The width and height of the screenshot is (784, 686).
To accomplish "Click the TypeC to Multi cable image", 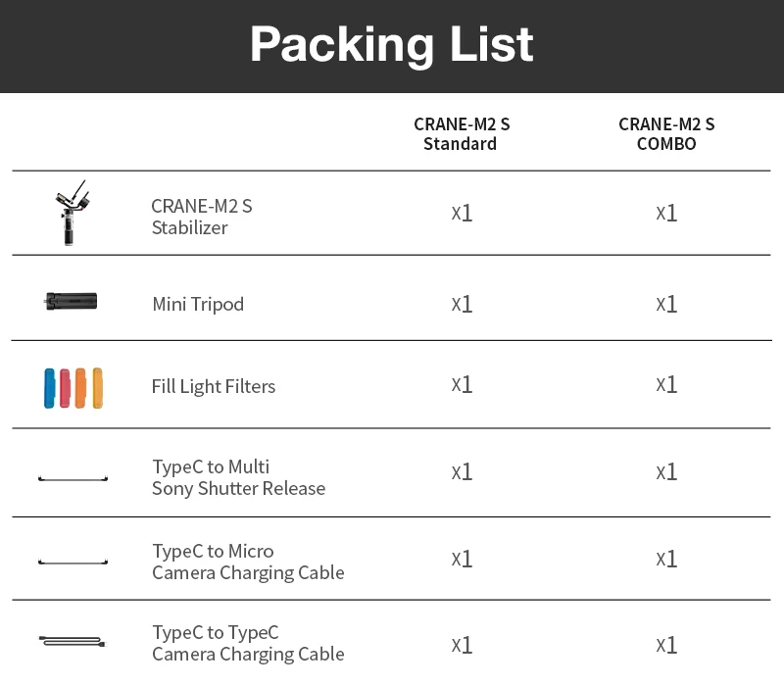I will (73, 478).
